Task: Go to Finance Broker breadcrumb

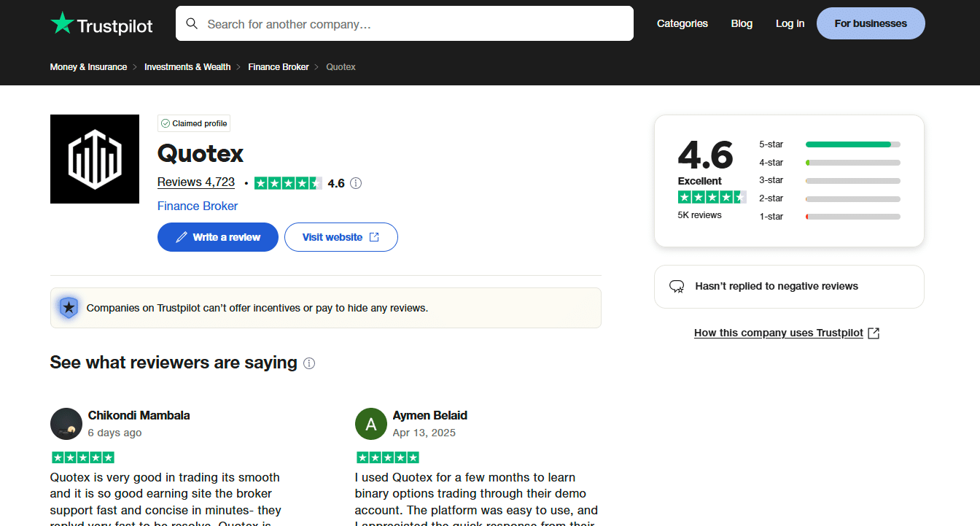Action: pyautogui.click(x=279, y=66)
